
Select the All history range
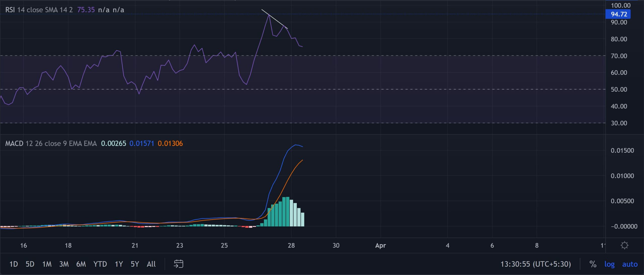pos(151,264)
